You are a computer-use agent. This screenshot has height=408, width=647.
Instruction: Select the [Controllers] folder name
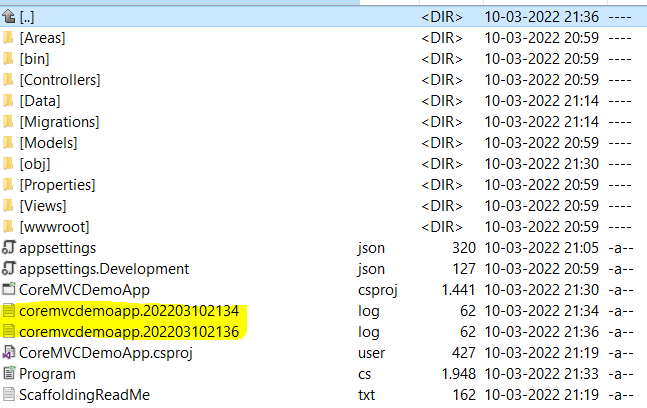[60, 80]
